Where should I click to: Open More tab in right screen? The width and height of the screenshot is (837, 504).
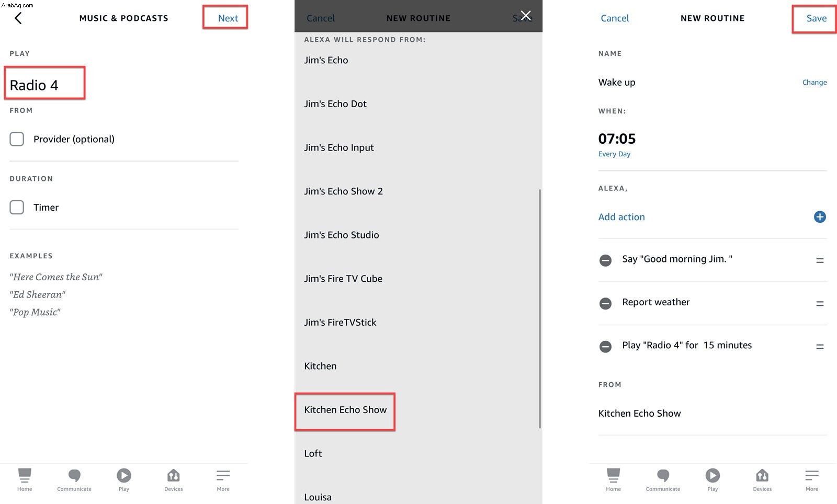tap(812, 479)
